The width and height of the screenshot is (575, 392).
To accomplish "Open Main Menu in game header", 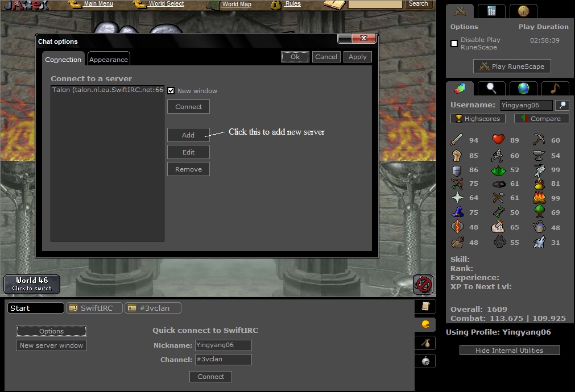I will point(98,3).
